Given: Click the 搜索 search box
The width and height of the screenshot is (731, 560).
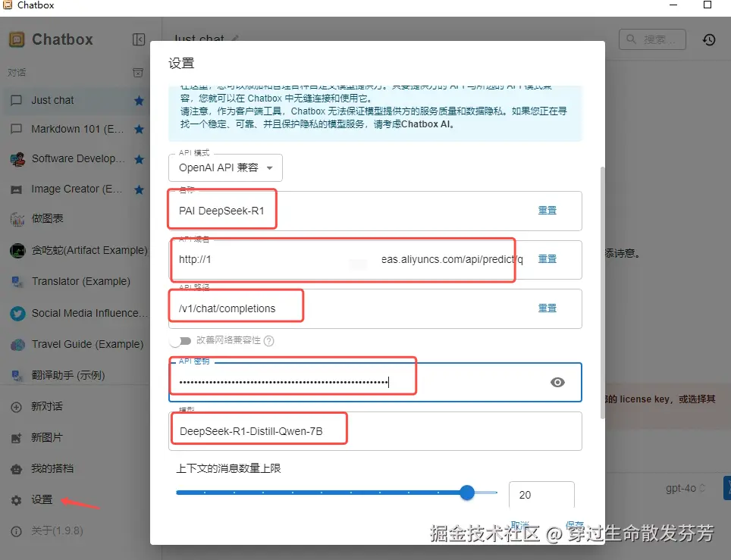Looking at the screenshot, I should [652, 39].
